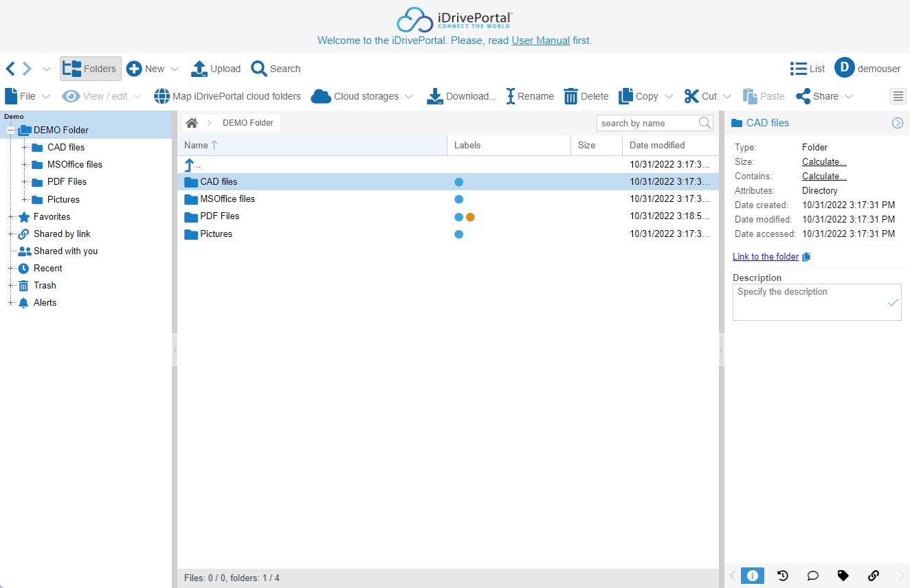Open the comments speech bubble tab
Viewport: 910px width, 588px height.
(x=813, y=576)
